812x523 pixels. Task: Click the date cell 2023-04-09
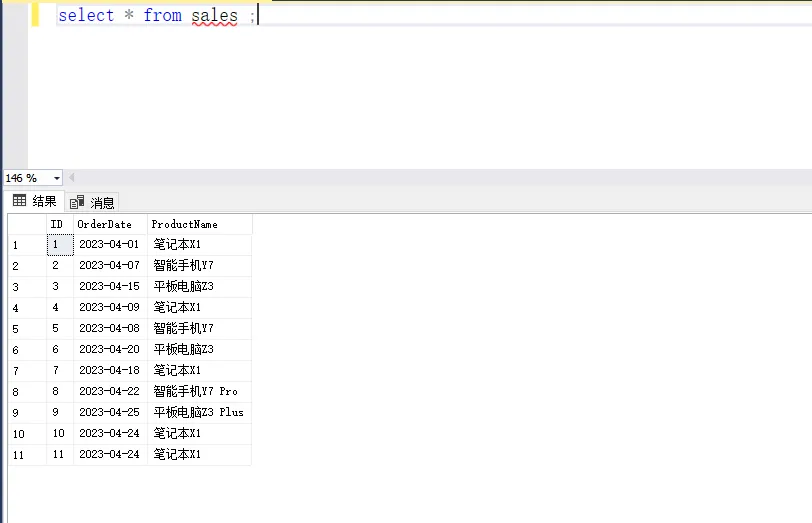tap(110, 308)
